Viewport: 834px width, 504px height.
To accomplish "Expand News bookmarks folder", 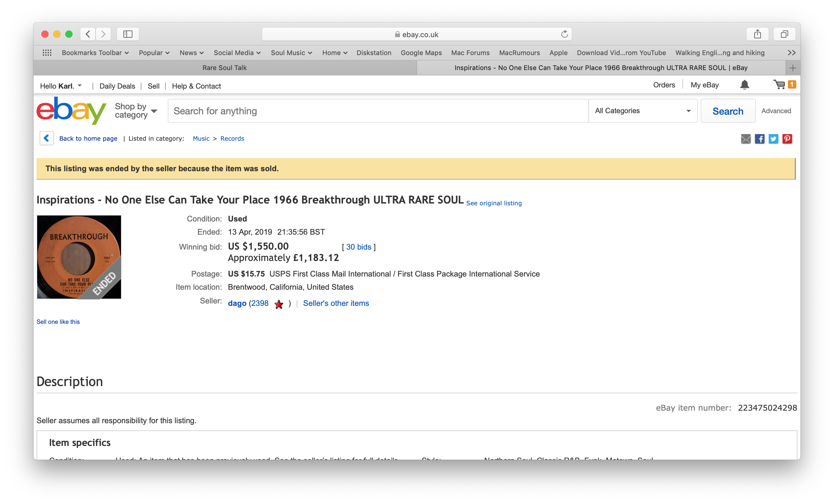I will 192,53.
